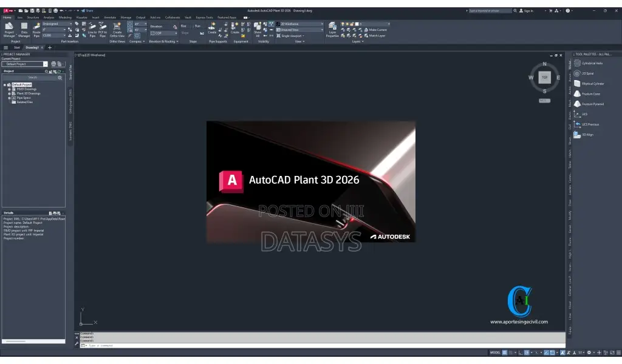Add a new drawing tab with plus
Image resolution: width=622 pixels, height=364 pixels.
(50, 47)
